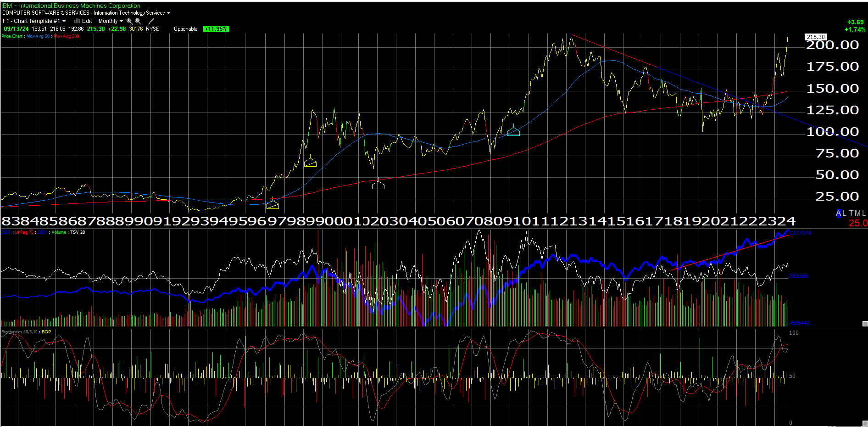This screenshot has height=427, width=868.
Task: Click the NYSE exchange label
Action: coord(152,28)
